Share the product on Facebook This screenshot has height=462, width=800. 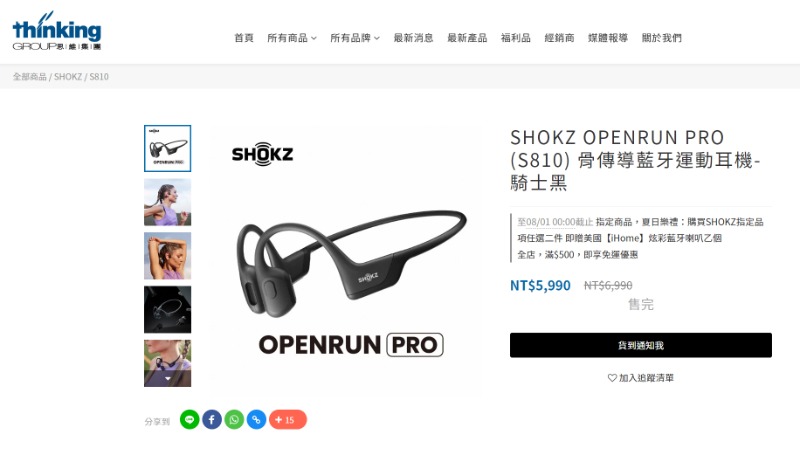(x=212, y=420)
